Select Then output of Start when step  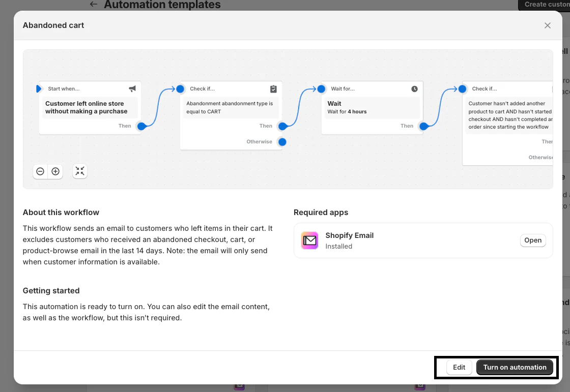141,126
